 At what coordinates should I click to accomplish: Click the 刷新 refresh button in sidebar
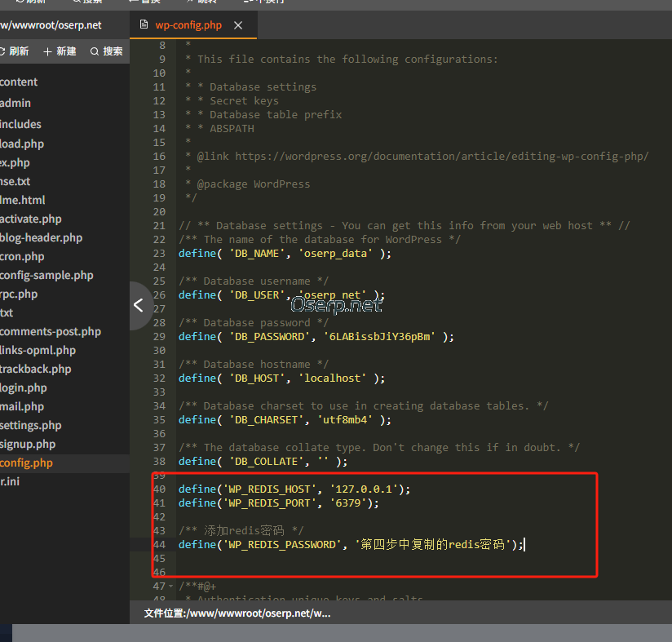point(16,51)
